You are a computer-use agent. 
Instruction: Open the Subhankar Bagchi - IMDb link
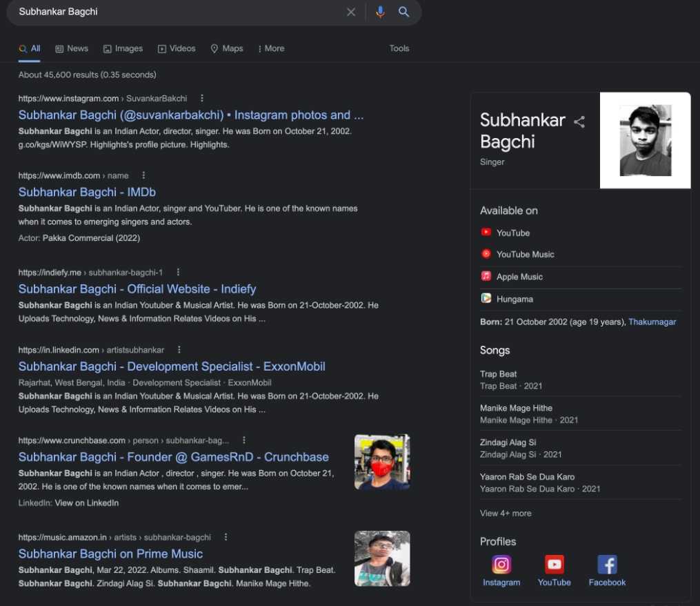click(87, 192)
